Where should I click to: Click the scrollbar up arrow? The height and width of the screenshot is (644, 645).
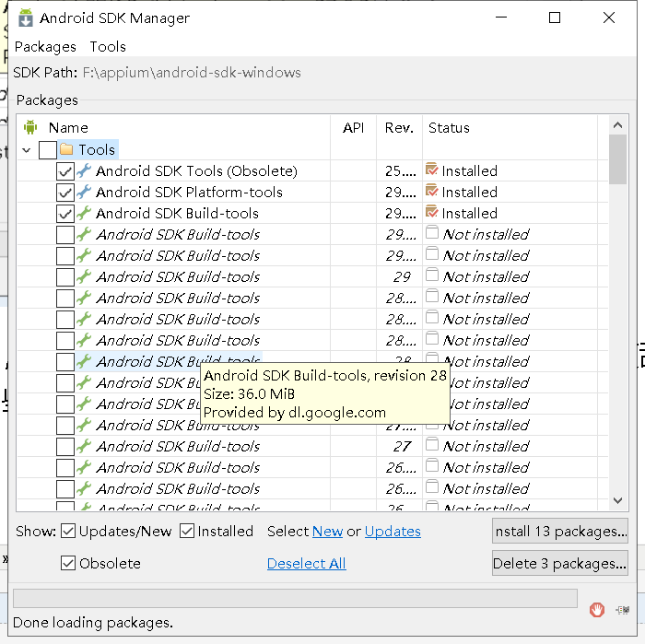click(617, 125)
